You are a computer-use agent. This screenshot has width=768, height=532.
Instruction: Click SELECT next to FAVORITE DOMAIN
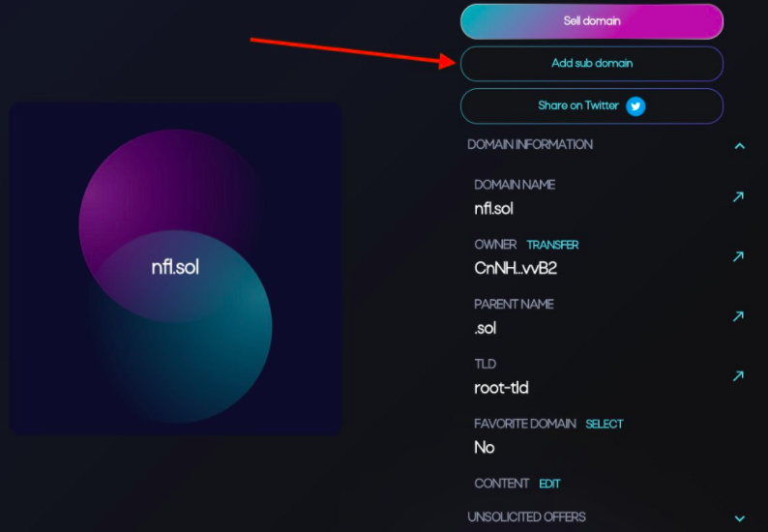605,425
